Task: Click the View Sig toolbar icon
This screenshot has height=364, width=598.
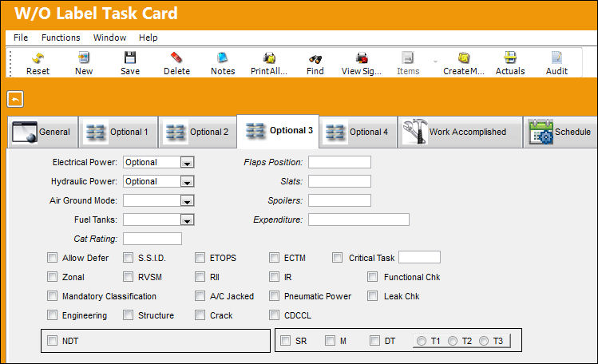Action: [x=362, y=58]
